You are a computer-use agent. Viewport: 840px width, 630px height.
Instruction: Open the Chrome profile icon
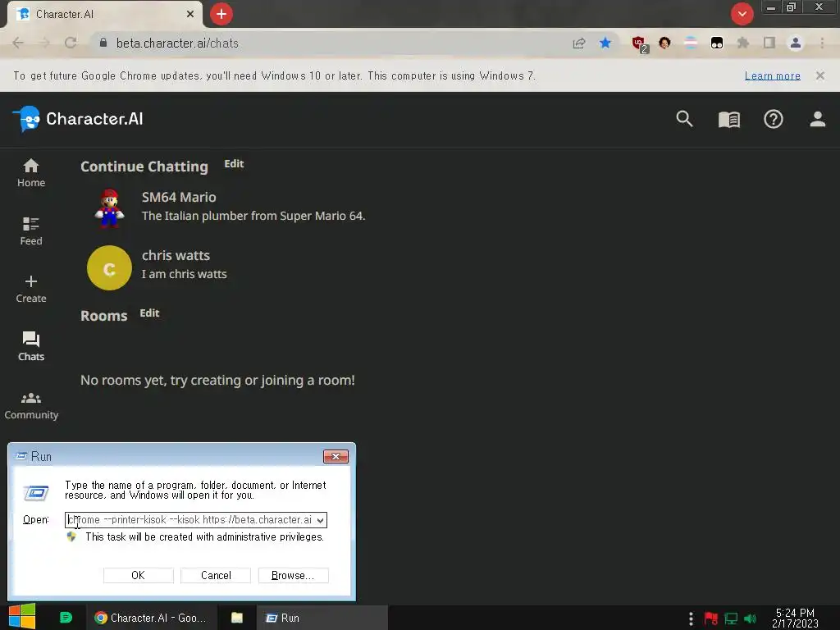pos(796,43)
